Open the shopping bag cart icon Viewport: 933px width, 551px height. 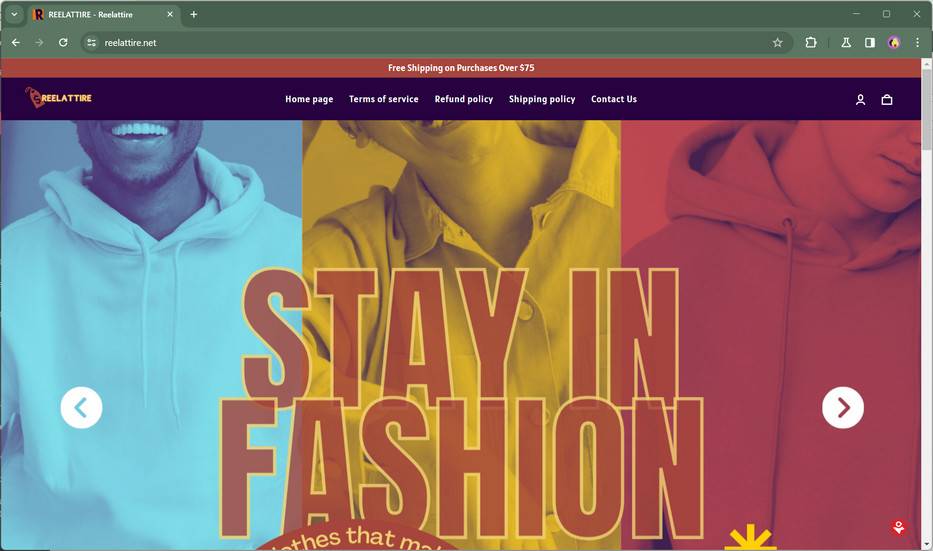(x=887, y=99)
